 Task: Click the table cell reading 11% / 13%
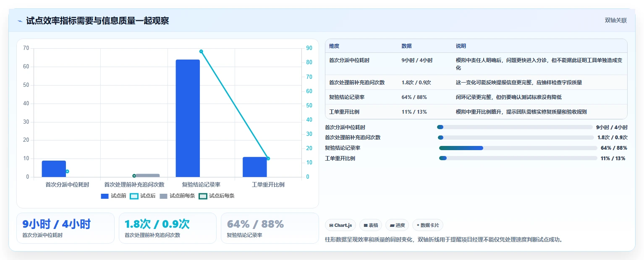(414, 112)
